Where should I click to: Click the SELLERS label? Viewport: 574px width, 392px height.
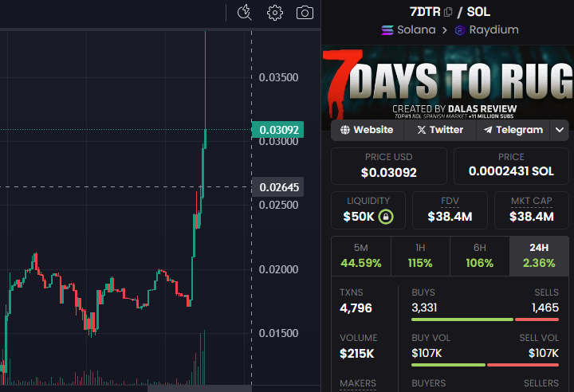click(541, 383)
